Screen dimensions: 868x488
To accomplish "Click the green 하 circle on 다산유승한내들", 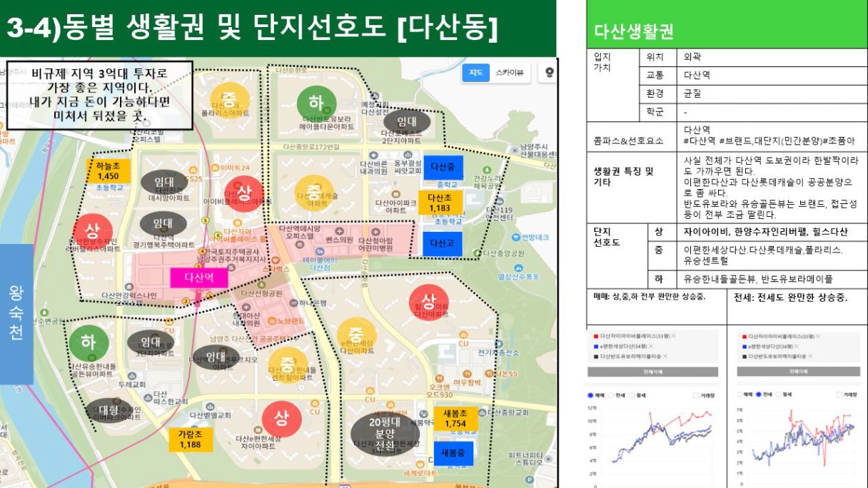I will 89,342.
